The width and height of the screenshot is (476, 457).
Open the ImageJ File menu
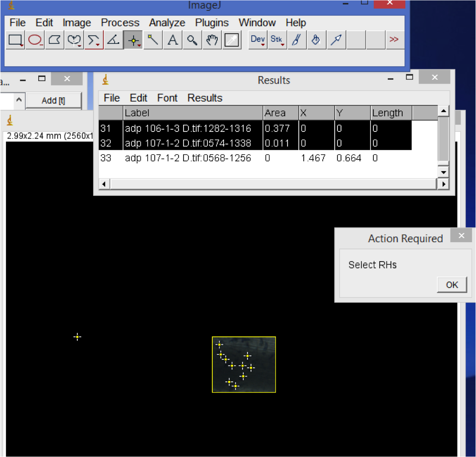pyautogui.click(x=17, y=23)
